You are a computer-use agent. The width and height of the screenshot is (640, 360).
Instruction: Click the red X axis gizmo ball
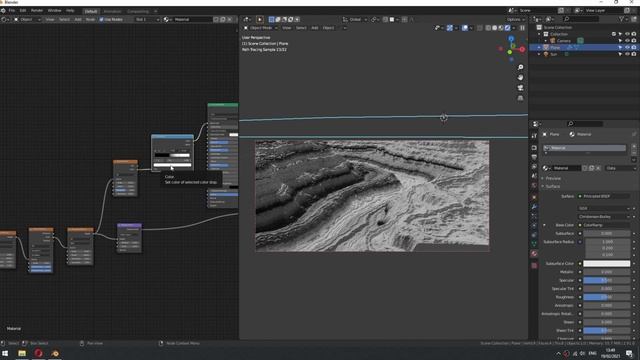[x=522, y=49]
